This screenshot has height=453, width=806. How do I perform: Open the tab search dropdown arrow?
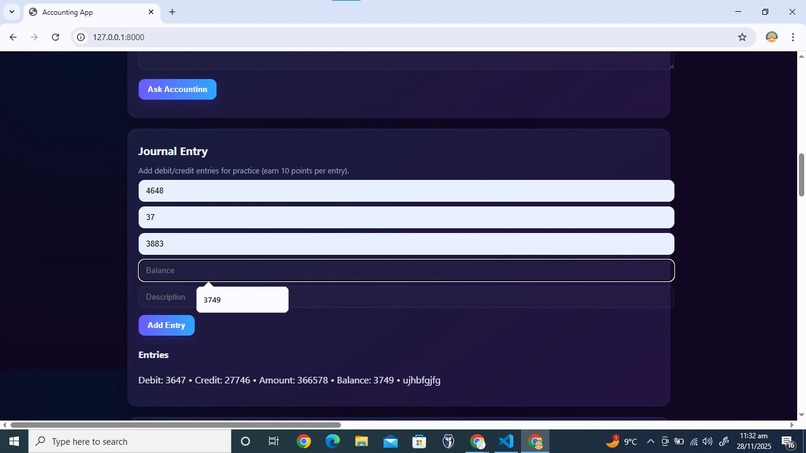point(11,12)
